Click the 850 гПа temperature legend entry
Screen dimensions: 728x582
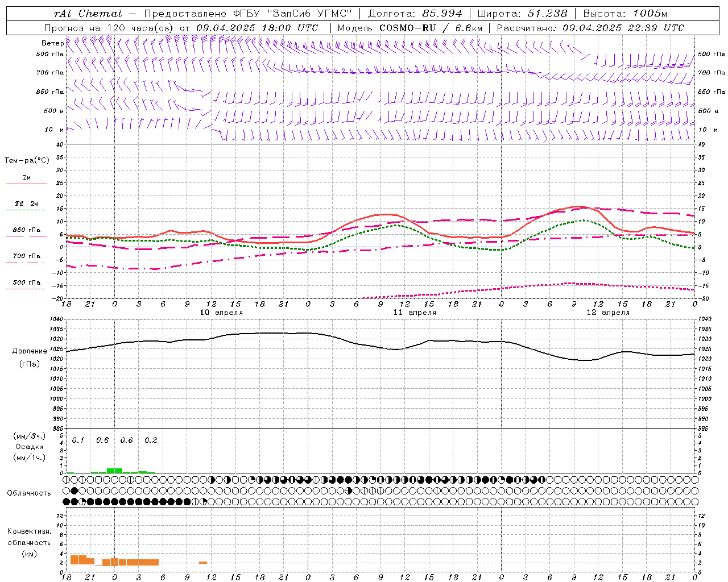click(x=27, y=230)
